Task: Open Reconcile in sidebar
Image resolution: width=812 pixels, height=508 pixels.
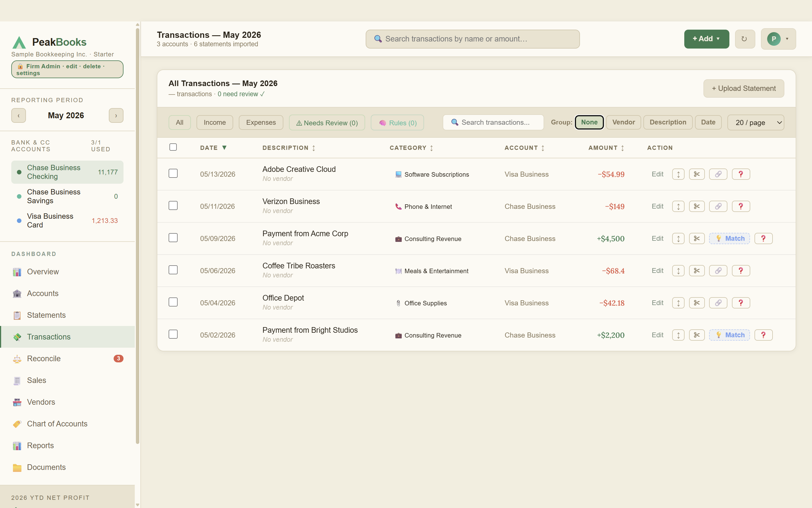Action: (x=68, y=358)
